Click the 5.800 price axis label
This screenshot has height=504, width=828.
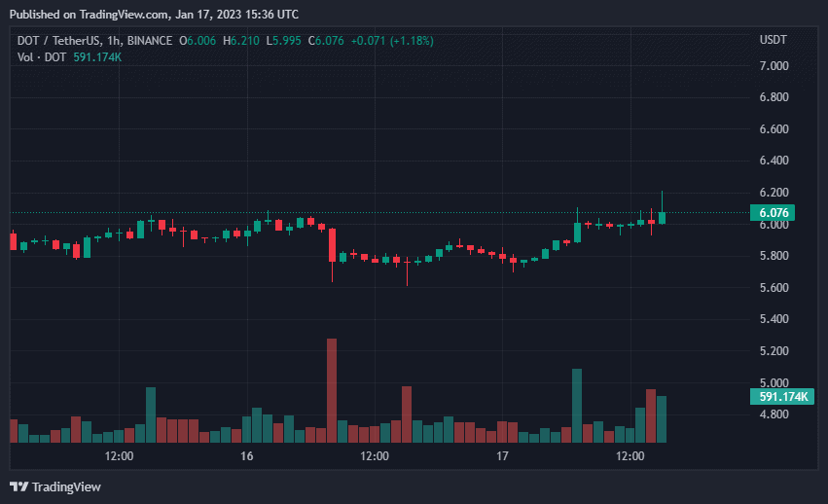(x=774, y=256)
